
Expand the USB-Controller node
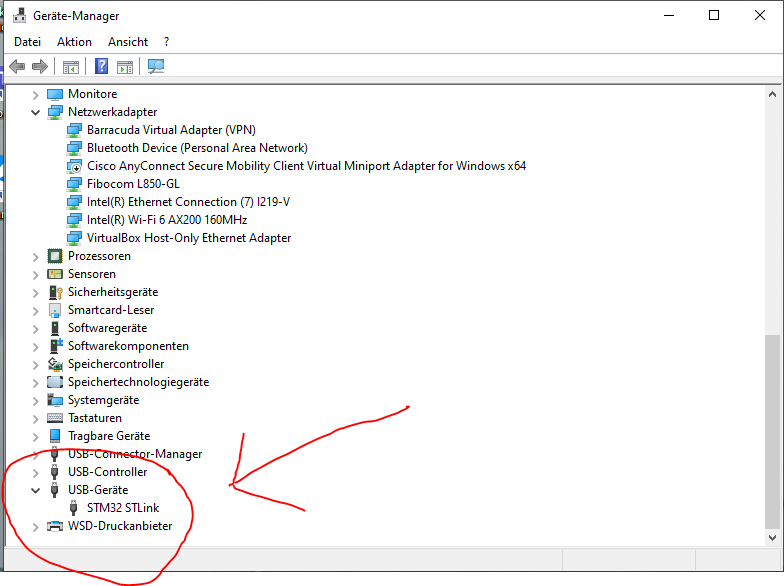point(36,472)
